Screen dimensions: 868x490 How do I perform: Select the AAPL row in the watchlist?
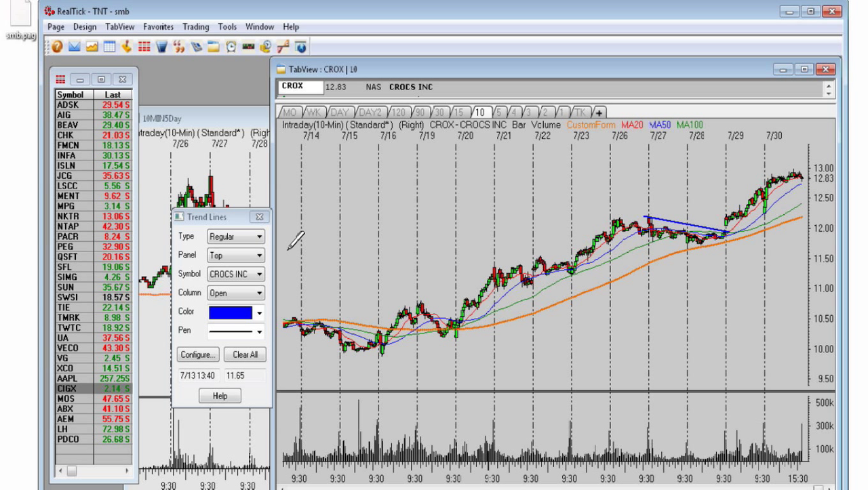tap(94, 378)
